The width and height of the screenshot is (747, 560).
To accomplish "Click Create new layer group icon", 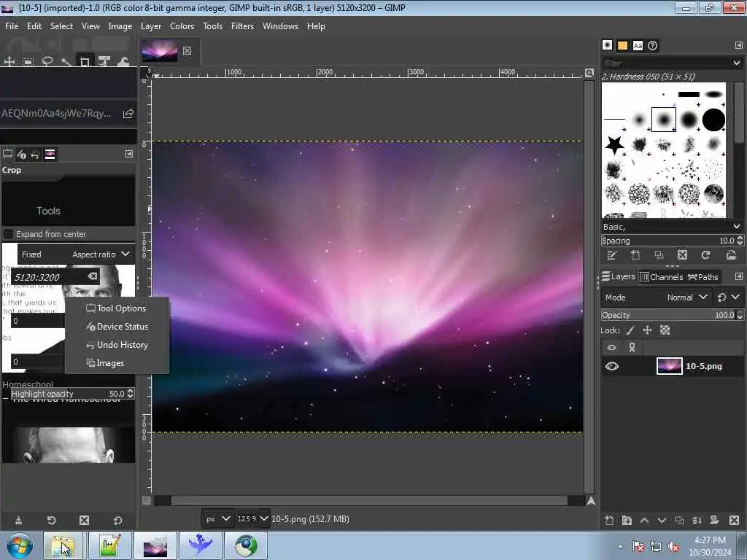I will coord(627,521).
